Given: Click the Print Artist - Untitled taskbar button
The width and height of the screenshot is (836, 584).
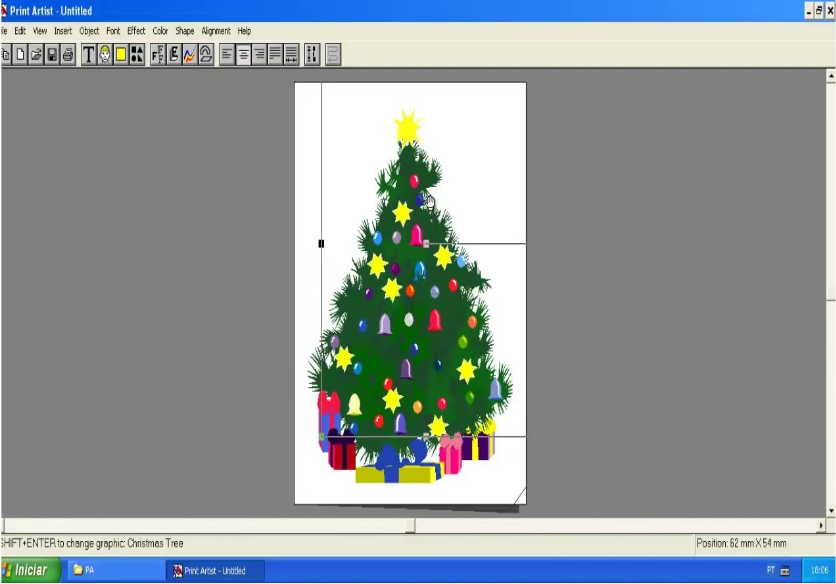Looking at the screenshot, I should pyautogui.click(x=215, y=571).
